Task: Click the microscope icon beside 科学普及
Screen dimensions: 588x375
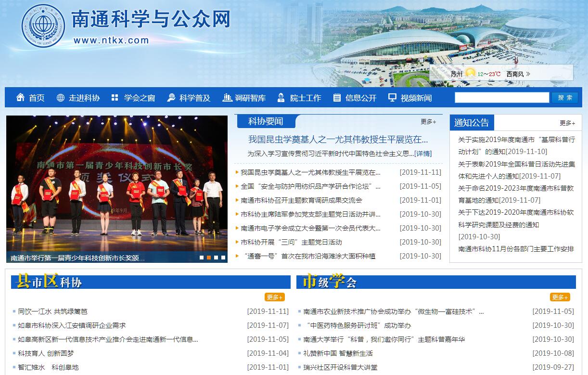Action: (171, 98)
